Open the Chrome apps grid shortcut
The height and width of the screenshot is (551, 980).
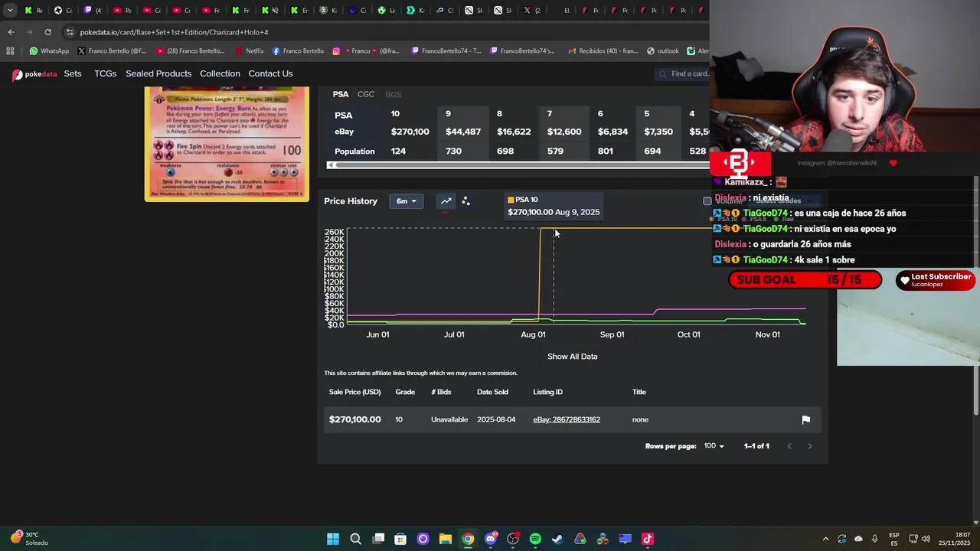pos(10,51)
